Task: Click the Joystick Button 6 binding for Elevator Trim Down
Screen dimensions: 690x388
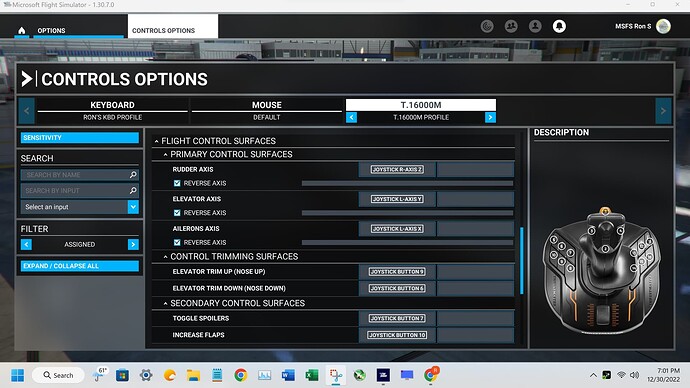Action: [397, 289]
